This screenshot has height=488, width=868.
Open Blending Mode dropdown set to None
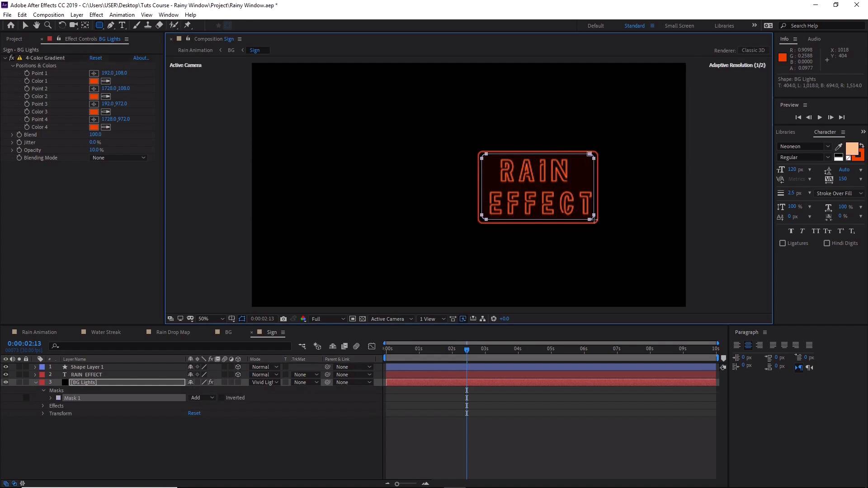[119, 158]
